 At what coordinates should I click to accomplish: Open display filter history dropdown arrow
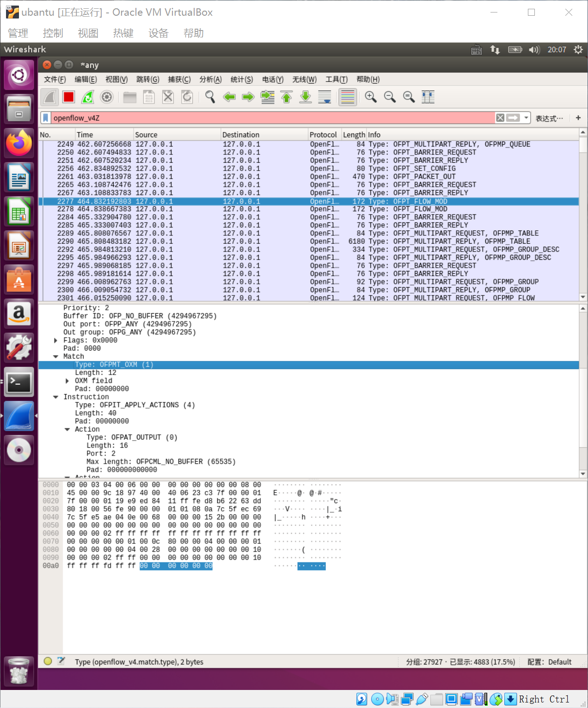[x=526, y=117]
